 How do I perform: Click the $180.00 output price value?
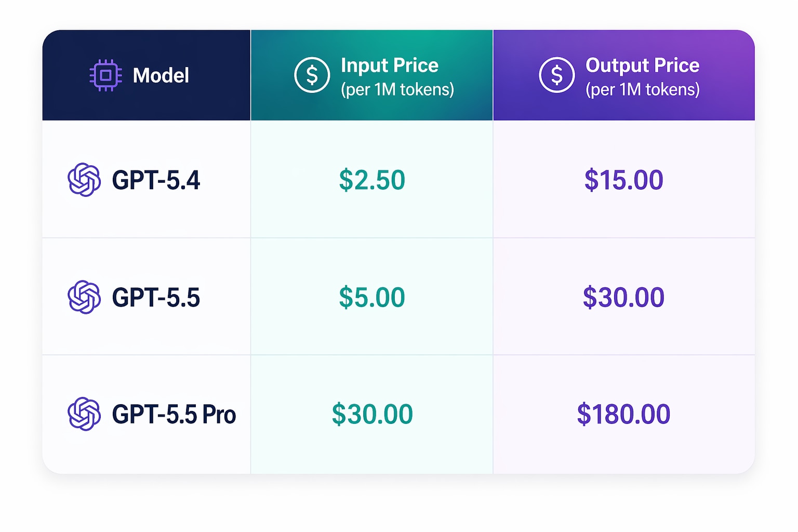tap(623, 415)
